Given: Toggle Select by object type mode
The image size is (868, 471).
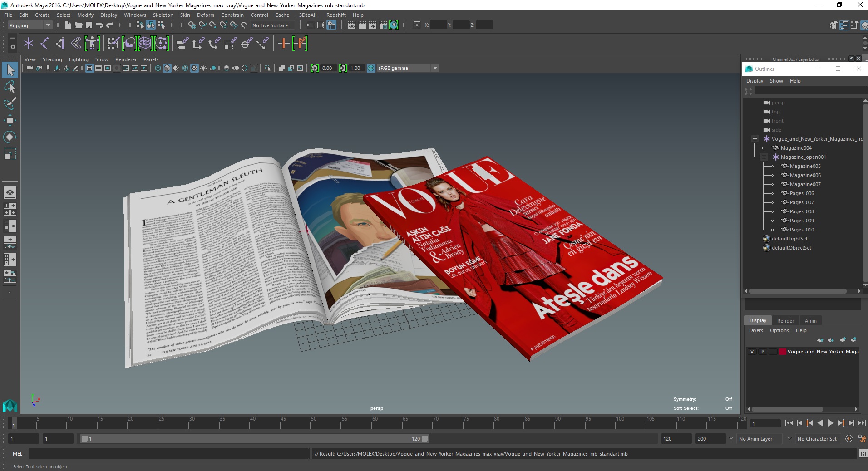Looking at the screenshot, I should [150, 25].
